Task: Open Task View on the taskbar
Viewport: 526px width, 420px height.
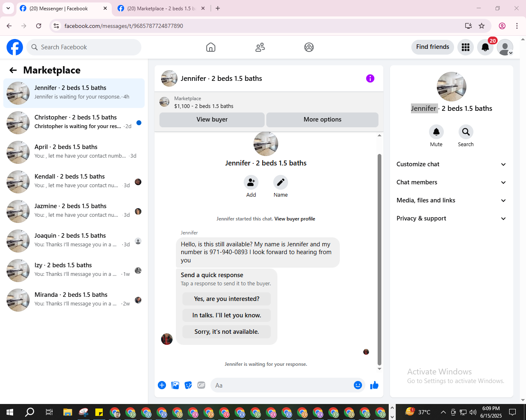Action: pos(49,412)
